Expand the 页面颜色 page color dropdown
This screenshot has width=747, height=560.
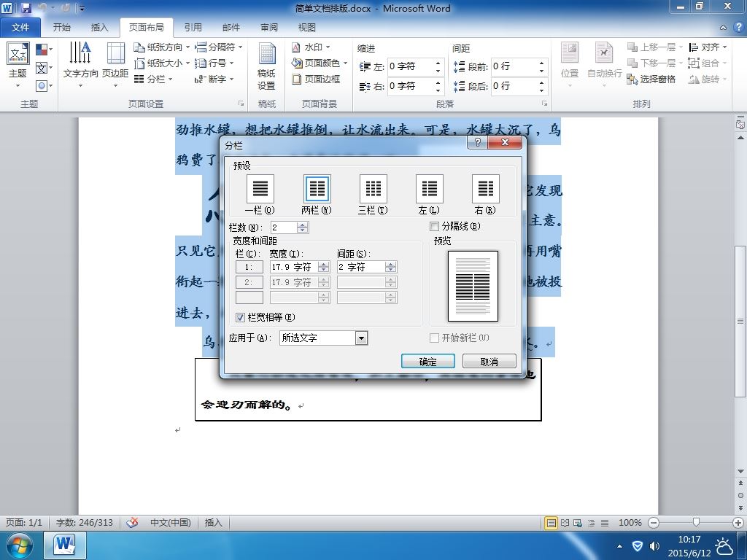point(345,63)
